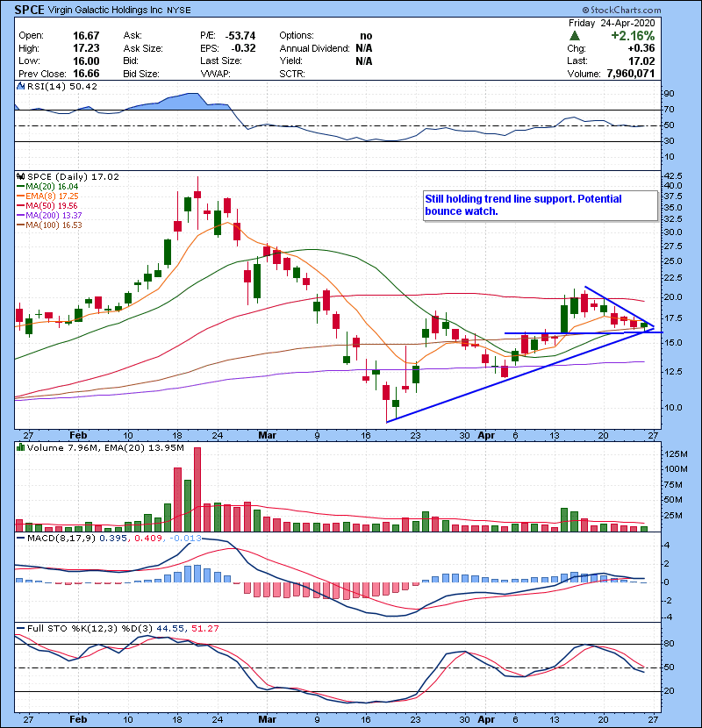Screen dimensions: 702x728
Task: Click the High value 17.23
Action: 86,48
